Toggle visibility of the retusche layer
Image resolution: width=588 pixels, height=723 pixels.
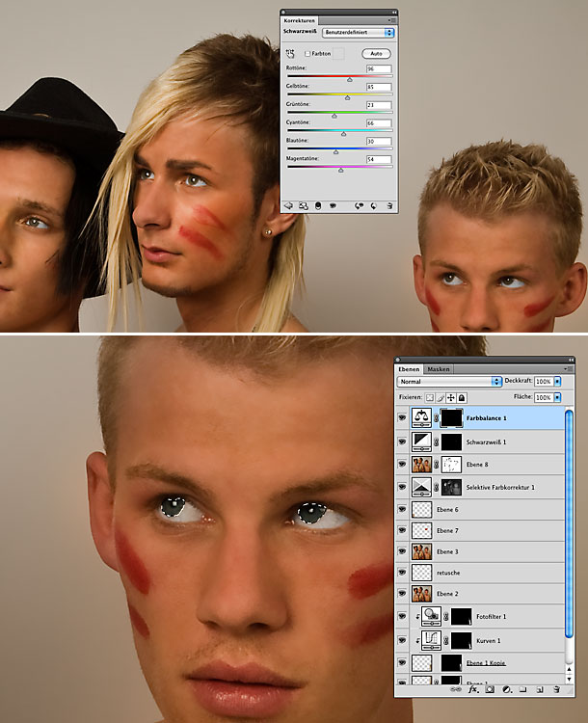coord(402,573)
